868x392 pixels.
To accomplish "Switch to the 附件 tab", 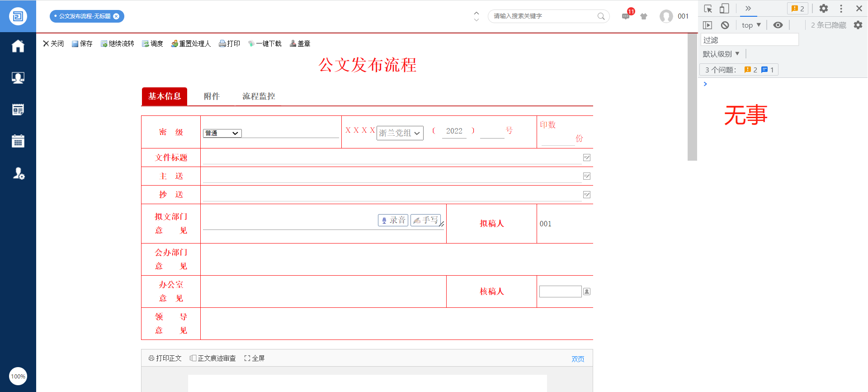I will 212,96.
